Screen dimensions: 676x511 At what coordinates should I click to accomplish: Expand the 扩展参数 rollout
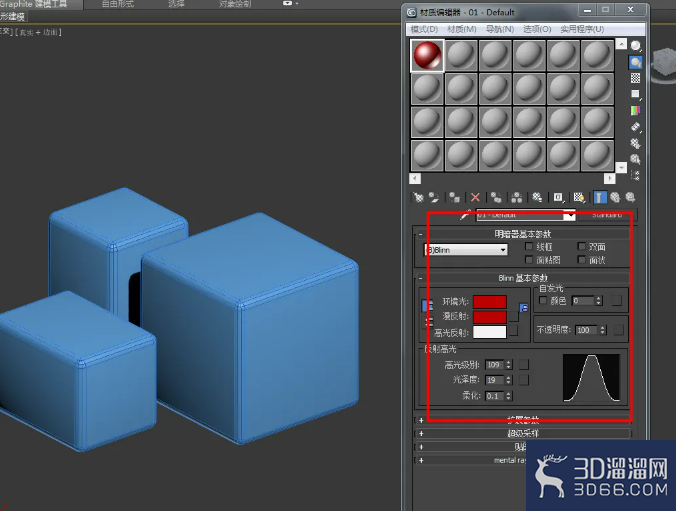point(523,420)
